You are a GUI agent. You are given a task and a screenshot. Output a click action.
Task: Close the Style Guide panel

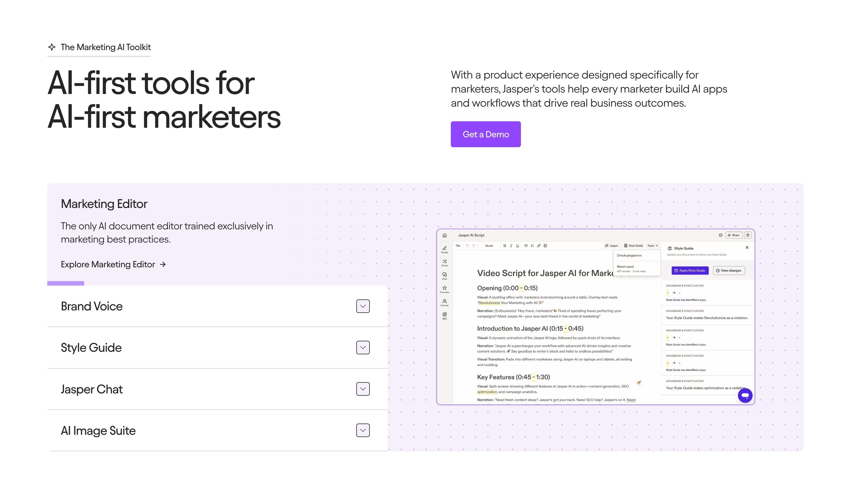pos(747,248)
